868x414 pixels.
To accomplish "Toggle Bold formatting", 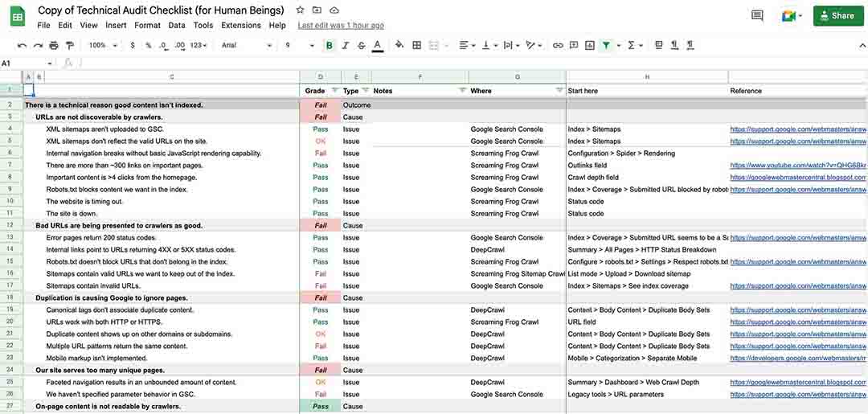I will (x=330, y=45).
